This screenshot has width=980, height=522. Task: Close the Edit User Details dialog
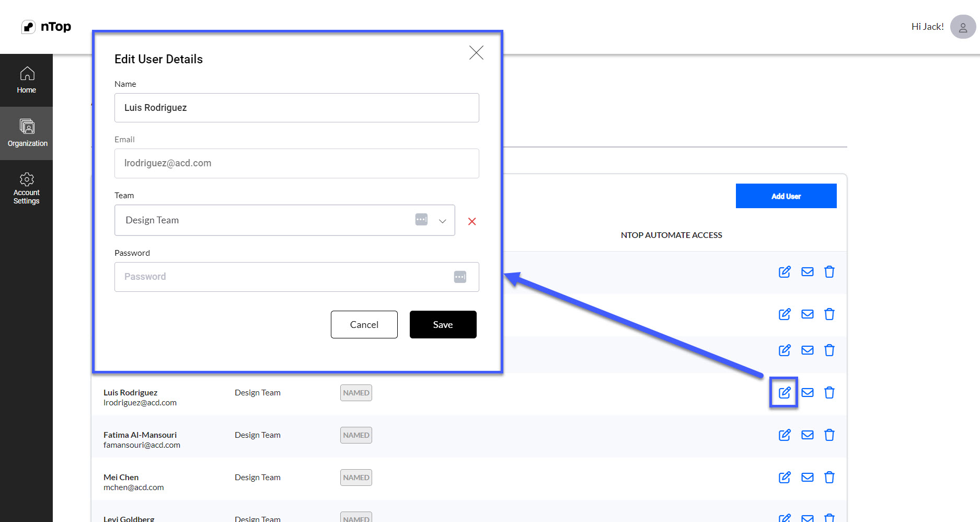476,52
